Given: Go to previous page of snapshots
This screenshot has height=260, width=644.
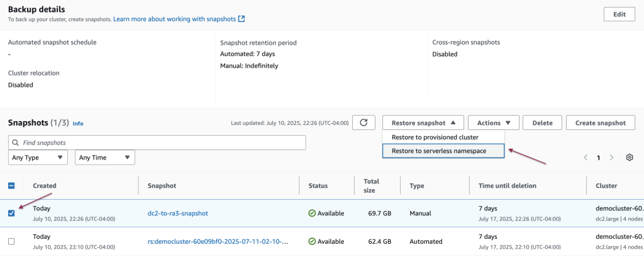Looking at the screenshot, I should (x=586, y=158).
